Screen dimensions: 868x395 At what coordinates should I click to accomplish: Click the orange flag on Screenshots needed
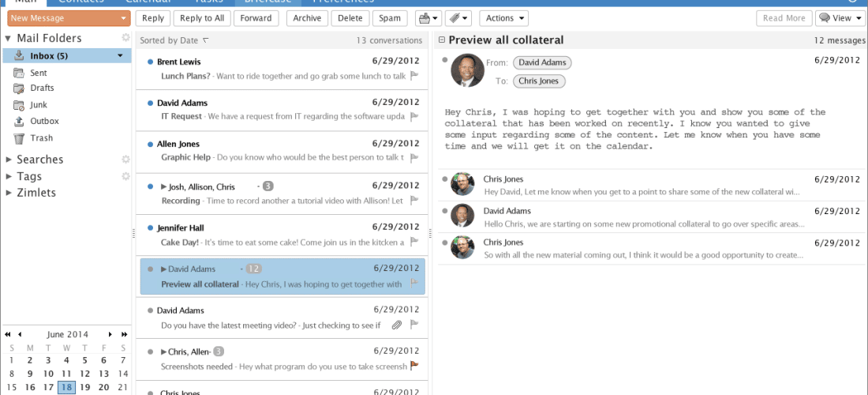coord(413,366)
